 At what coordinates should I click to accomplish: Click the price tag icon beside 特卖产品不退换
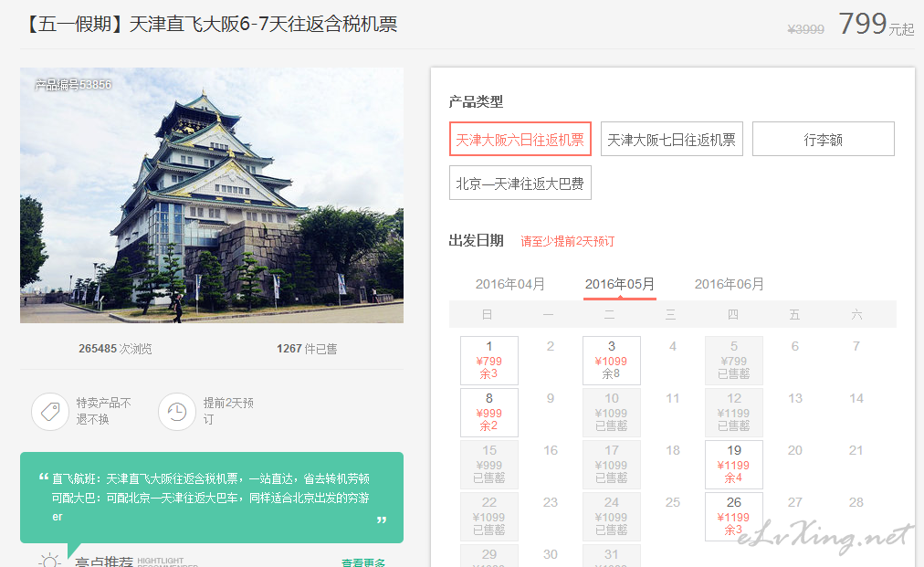click(x=50, y=412)
